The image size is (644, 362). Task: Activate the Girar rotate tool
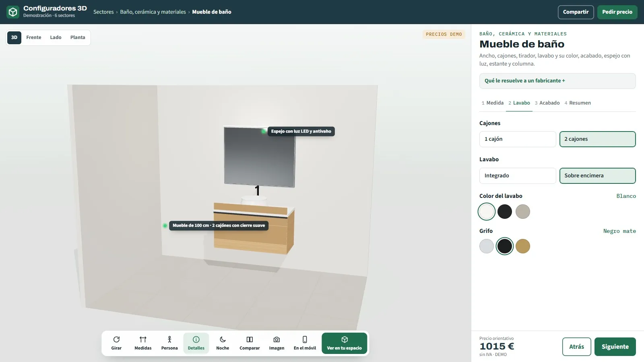[116, 343]
